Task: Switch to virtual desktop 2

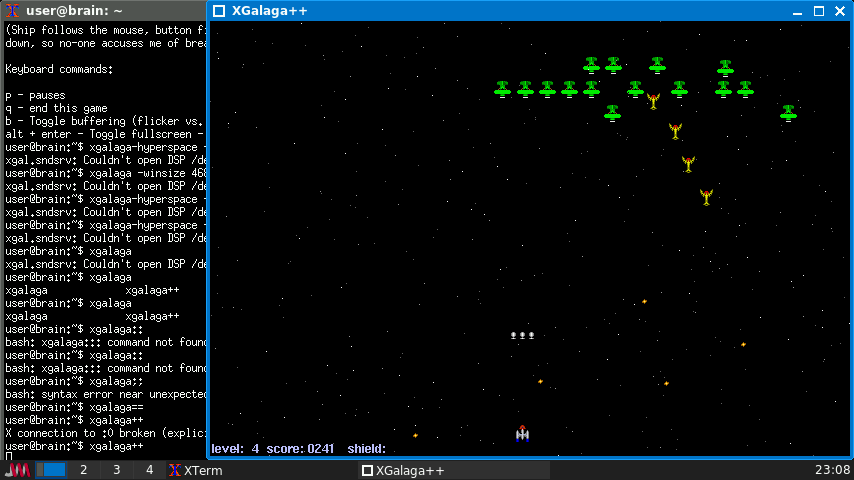Action: tap(83, 470)
